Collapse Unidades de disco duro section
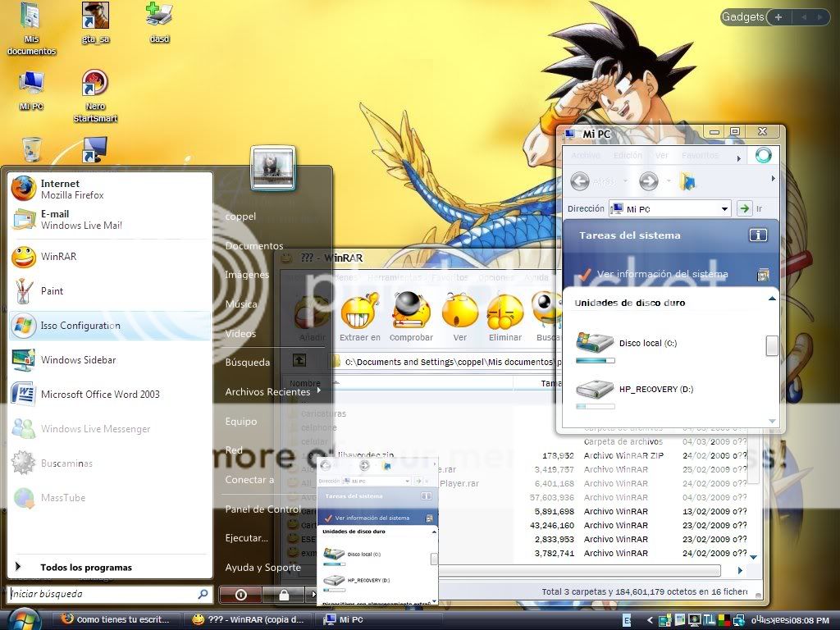The image size is (840, 630). (772, 299)
